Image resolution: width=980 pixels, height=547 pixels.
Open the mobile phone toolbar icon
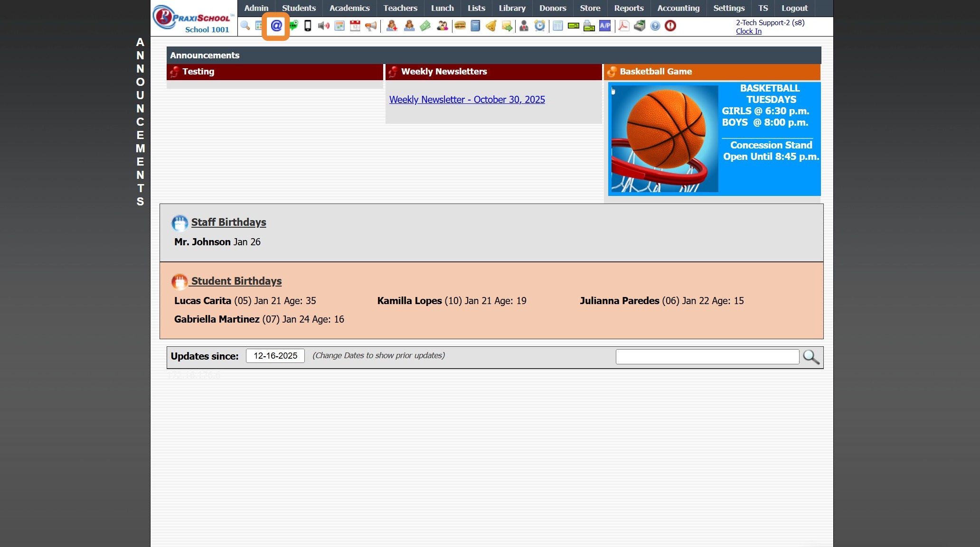308,26
